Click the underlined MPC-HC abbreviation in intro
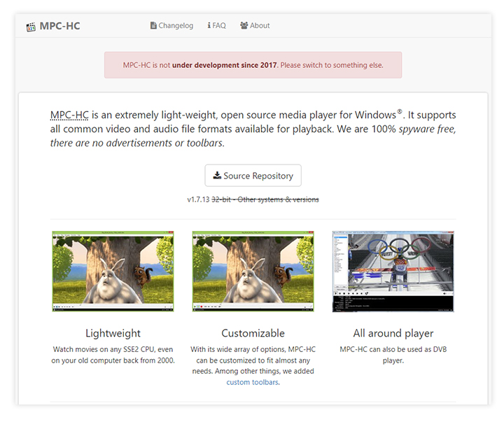Viewport: 504px width, 422px height. [70, 115]
